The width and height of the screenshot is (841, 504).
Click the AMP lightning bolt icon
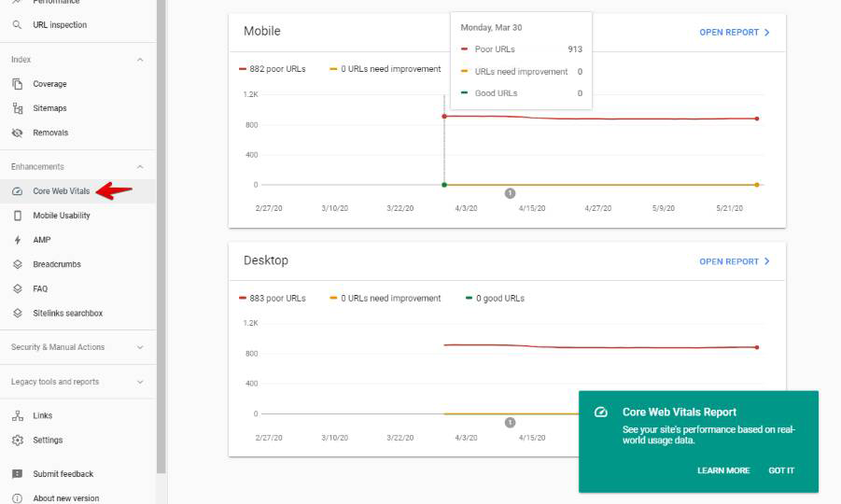pos(17,240)
